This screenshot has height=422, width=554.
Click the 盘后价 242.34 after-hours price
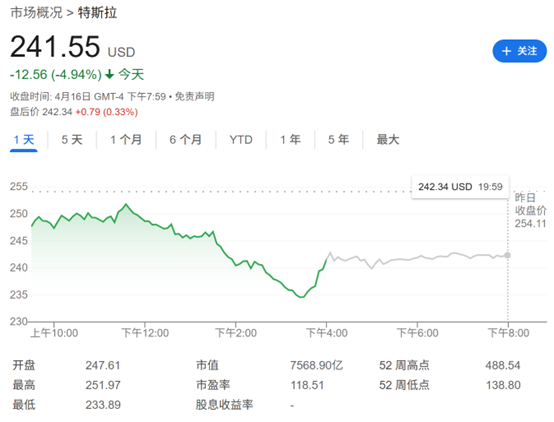[x=41, y=112]
